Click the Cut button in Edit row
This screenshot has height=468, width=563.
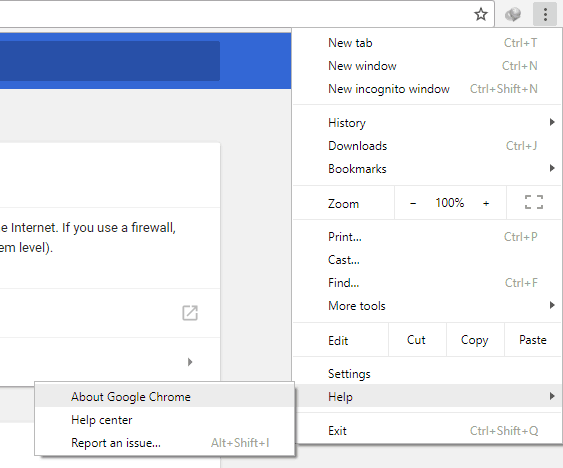[417, 340]
